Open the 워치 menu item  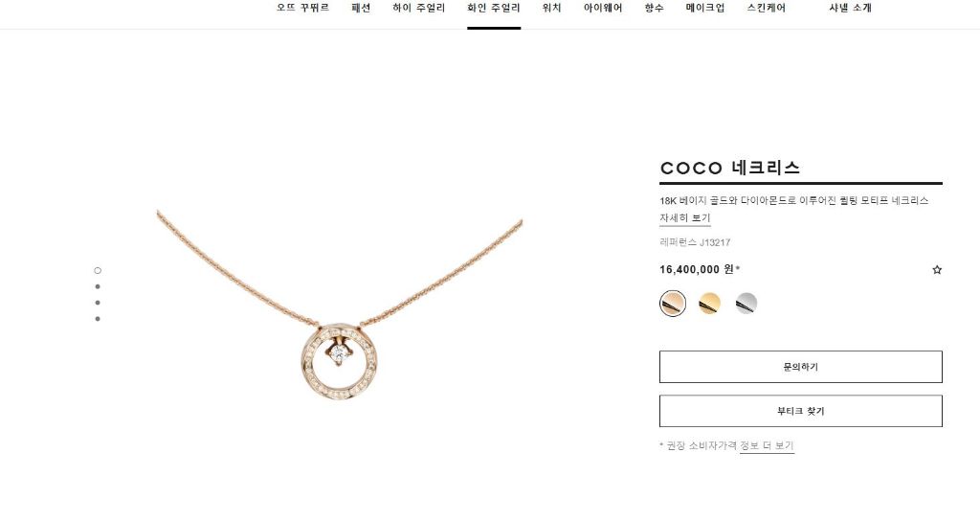coord(552,8)
